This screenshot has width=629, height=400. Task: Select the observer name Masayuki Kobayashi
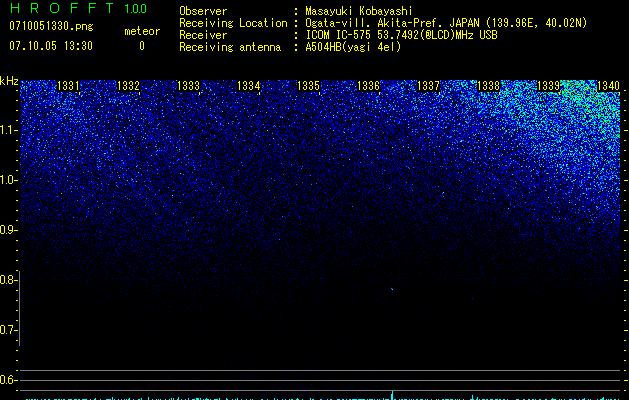pyautogui.click(x=359, y=11)
